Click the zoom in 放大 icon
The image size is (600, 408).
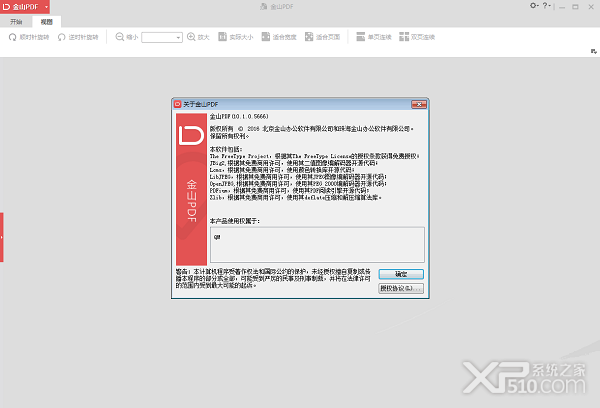click(x=191, y=37)
